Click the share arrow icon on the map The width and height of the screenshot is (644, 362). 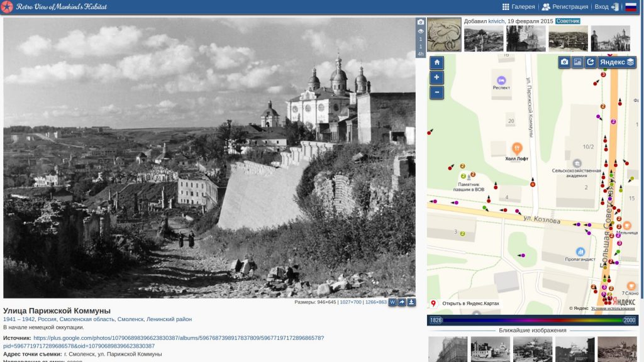coord(590,62)
